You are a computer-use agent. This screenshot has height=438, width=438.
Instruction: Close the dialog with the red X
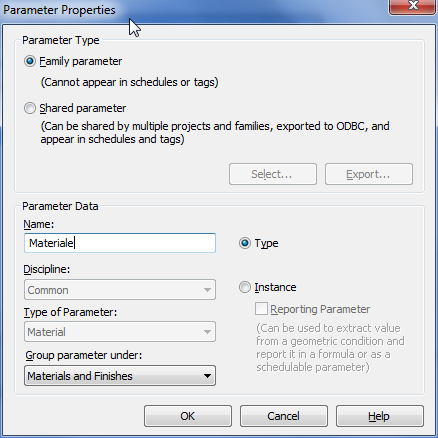[413, 6]
